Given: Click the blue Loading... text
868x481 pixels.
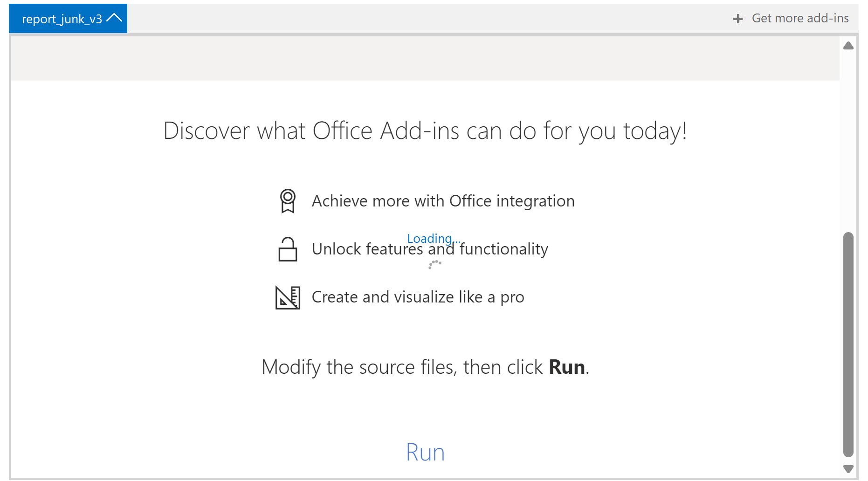Looking at the screenshot, I should click(x=434, y=238).
